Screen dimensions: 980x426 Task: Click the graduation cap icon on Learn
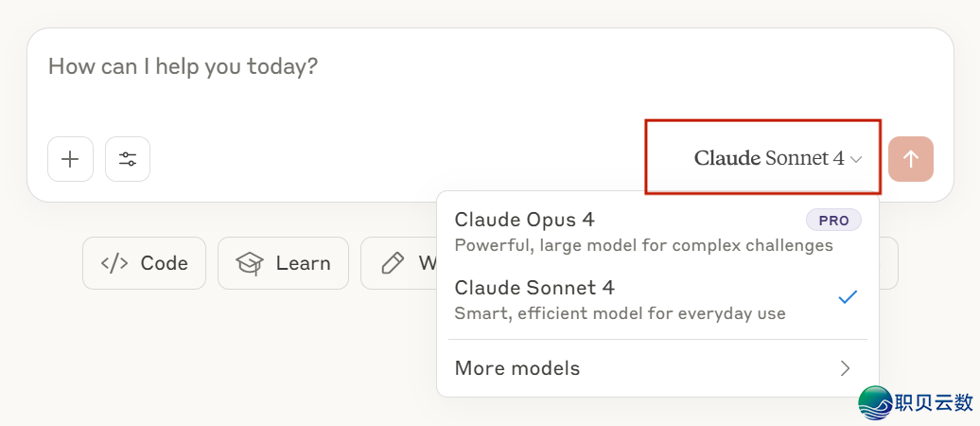[250, 263]
